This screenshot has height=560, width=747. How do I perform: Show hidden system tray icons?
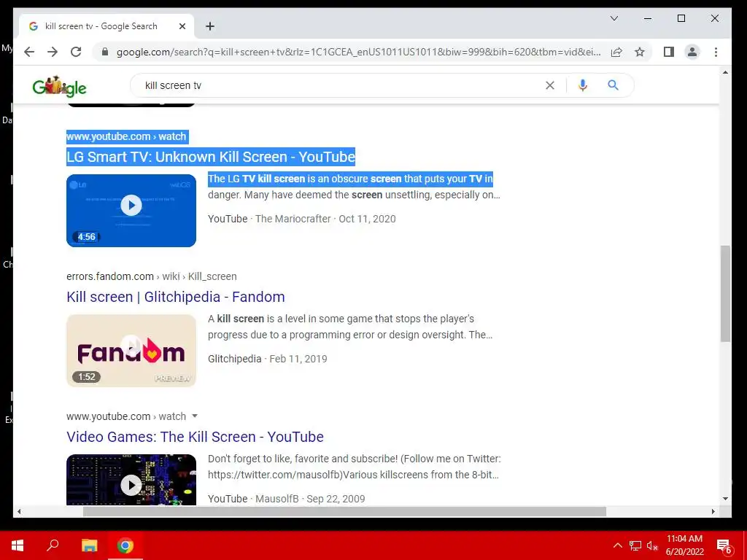(617, 545)
